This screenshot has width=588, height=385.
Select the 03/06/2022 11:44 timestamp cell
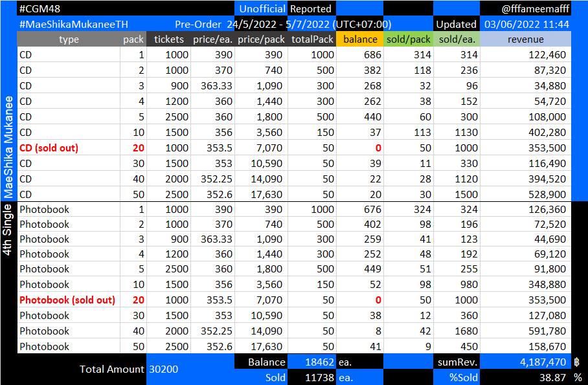click(525, 24)
